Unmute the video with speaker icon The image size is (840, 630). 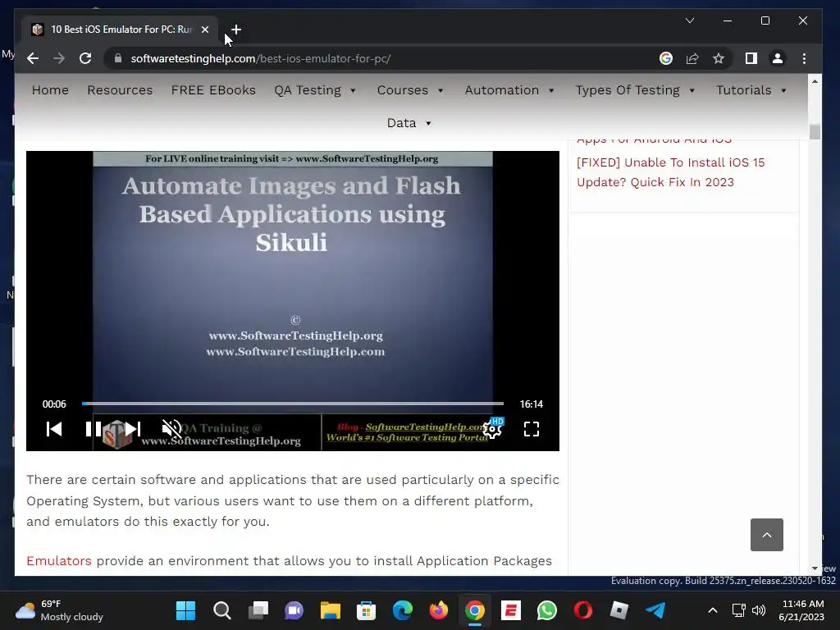click(172, 428)
